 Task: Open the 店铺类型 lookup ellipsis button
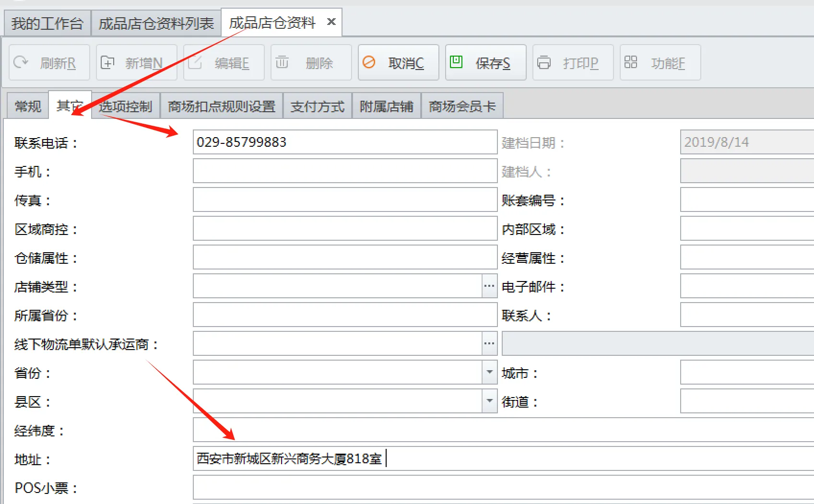489,286
